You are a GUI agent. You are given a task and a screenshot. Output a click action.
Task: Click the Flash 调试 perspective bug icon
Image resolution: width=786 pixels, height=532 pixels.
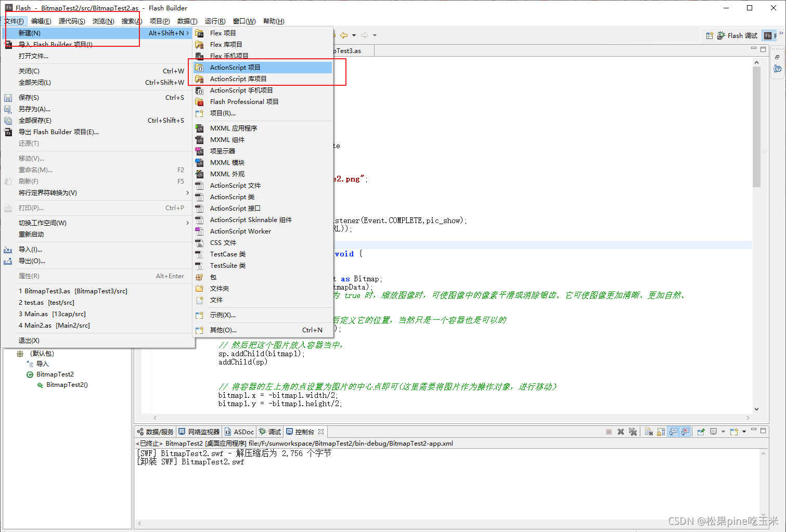[721, 35]
